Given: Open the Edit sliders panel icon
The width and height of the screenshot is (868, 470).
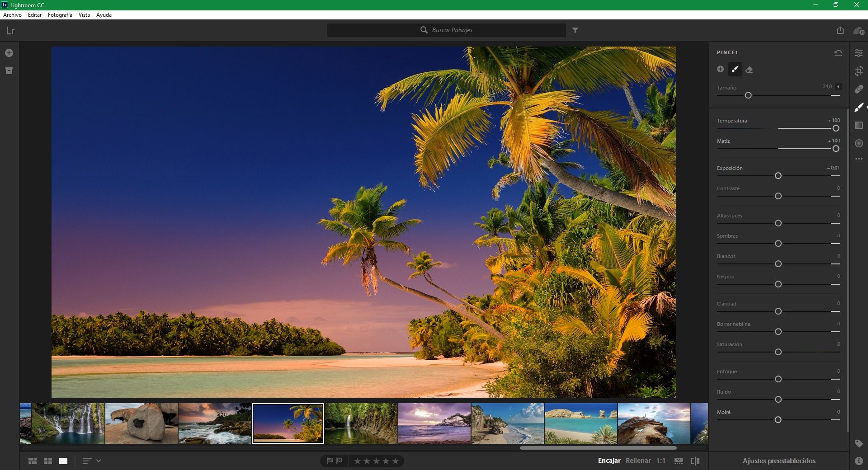Looking at the screenshot, I should coord(859,53).
